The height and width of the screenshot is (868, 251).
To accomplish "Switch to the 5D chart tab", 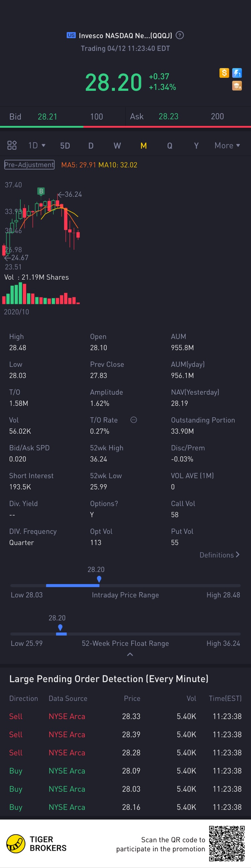I will point(65,146).
